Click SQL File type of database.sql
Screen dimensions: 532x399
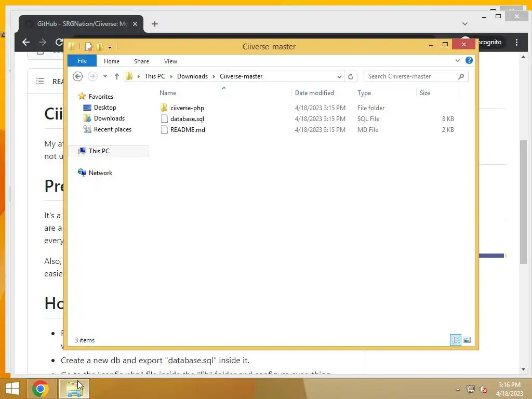point(368,119)
